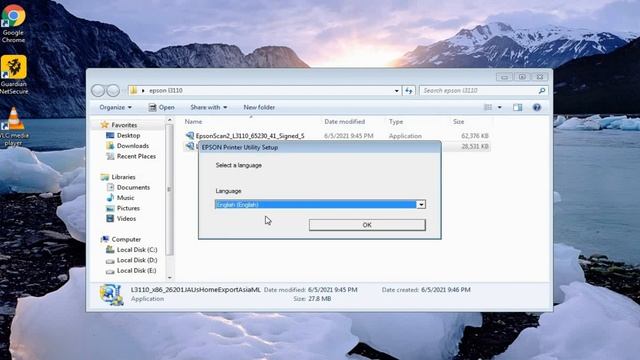
Task: Click the L3110 installer icon in details pane
Action: [x=111, y=294]
